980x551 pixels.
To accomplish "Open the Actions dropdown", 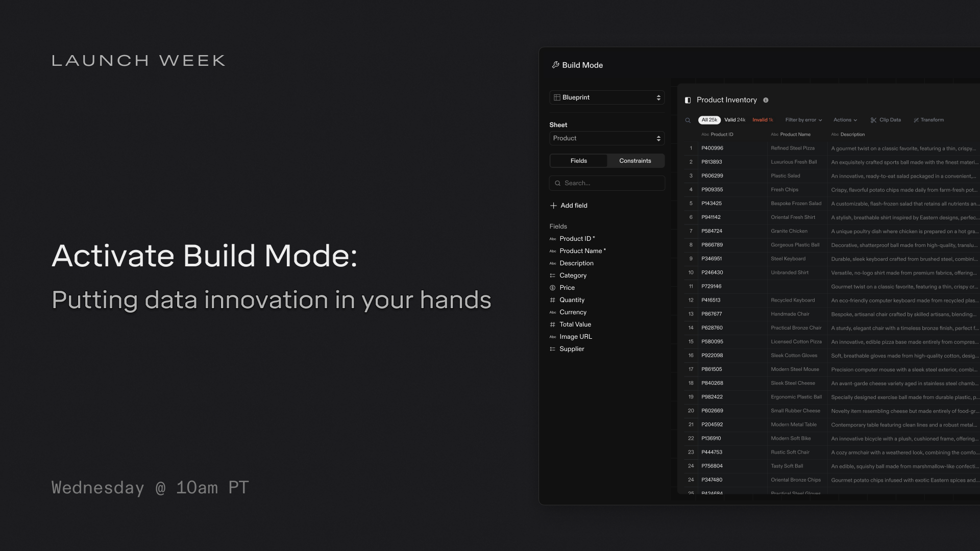I will tap(845, 120).
